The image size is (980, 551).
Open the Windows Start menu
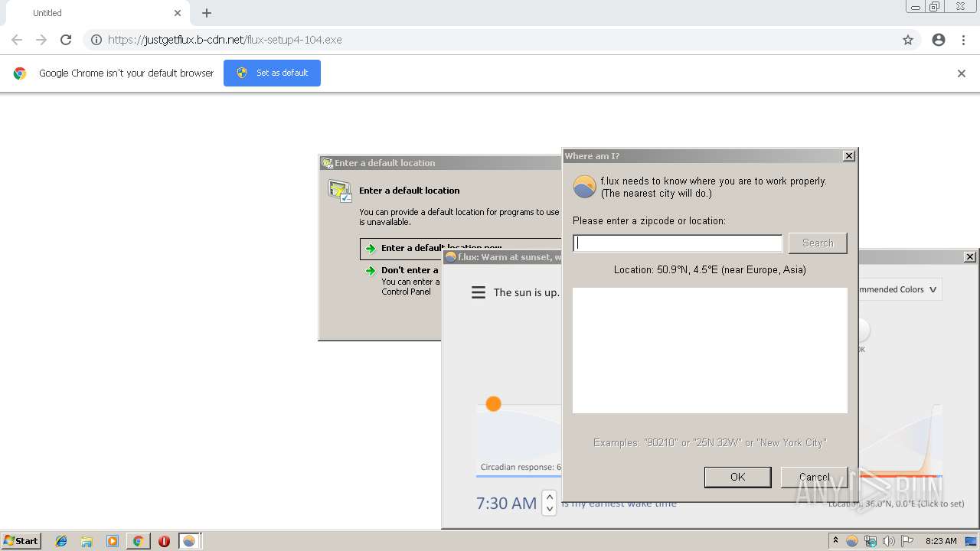(x=21, y=540)
